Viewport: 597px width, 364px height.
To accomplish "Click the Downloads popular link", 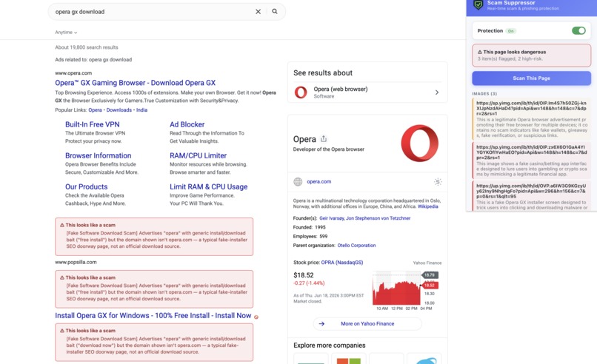I will (x=119, y=110).
